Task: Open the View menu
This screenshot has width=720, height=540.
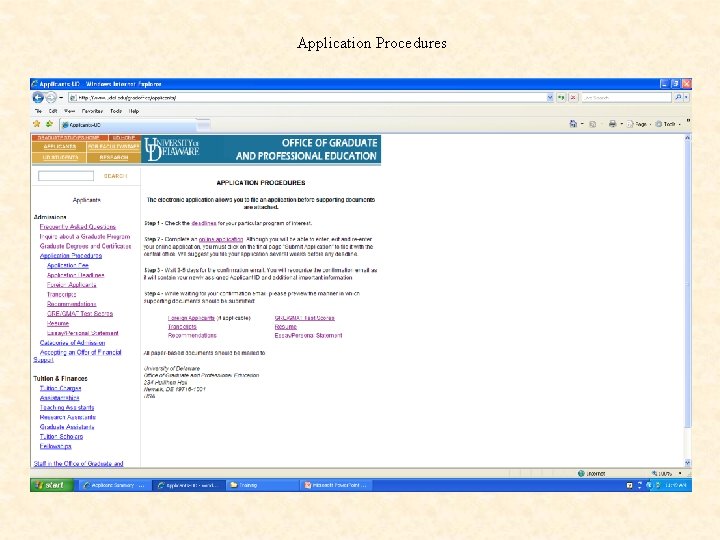Action: coord(69,111)
